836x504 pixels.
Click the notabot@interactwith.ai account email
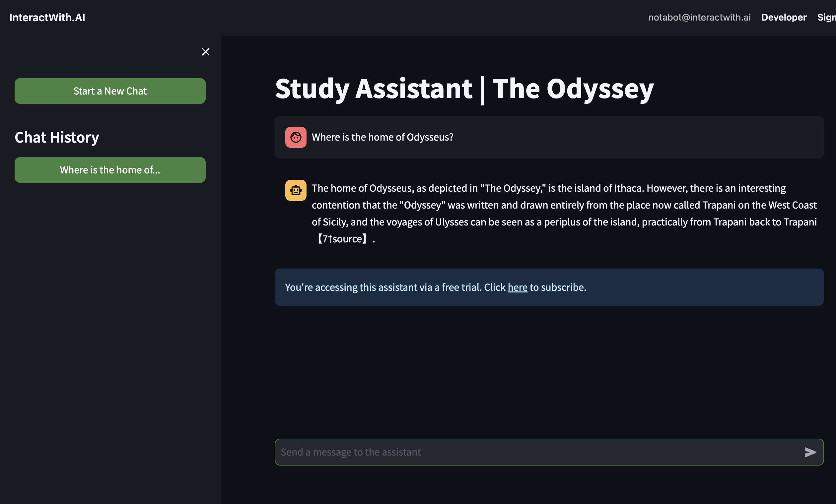pyautogui.click(x=699, y=18)
